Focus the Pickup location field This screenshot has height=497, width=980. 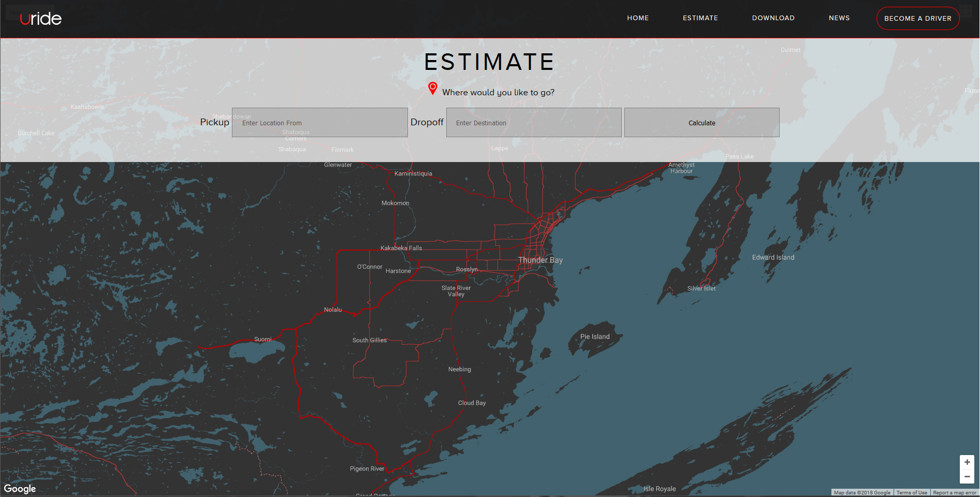coord(319,123)
